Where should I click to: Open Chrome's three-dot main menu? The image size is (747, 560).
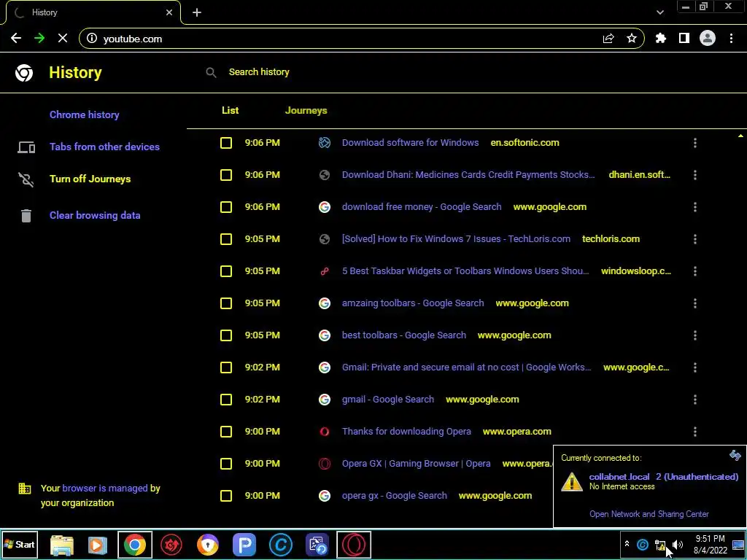731,39
